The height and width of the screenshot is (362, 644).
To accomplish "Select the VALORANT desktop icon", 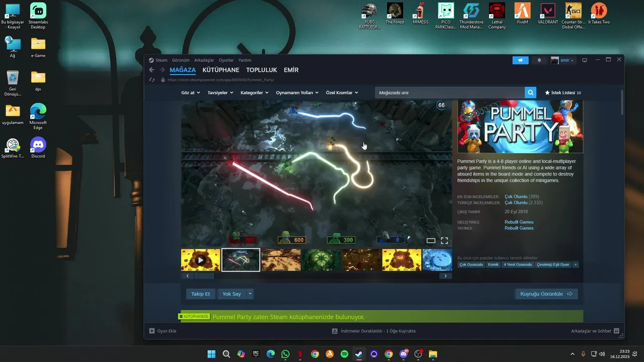I will point(548,14).
